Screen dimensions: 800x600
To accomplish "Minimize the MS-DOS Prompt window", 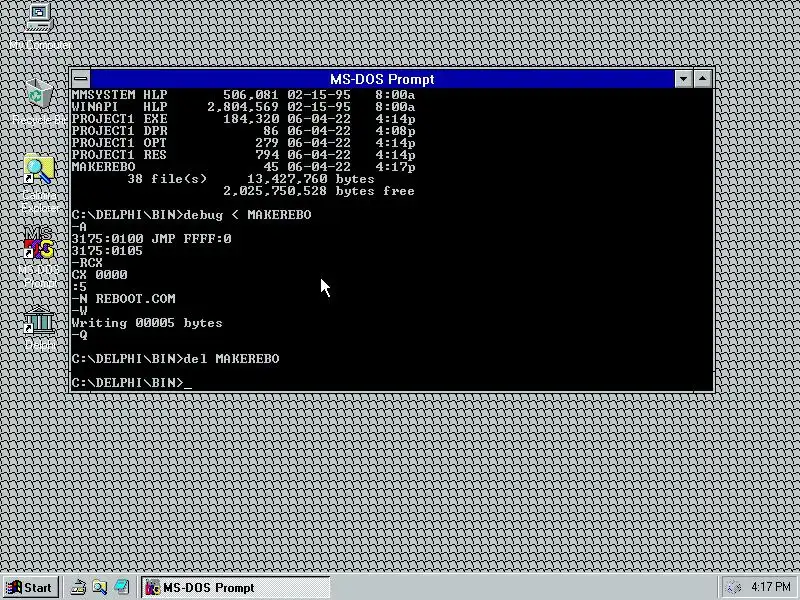I will click(x=683, y=79).
